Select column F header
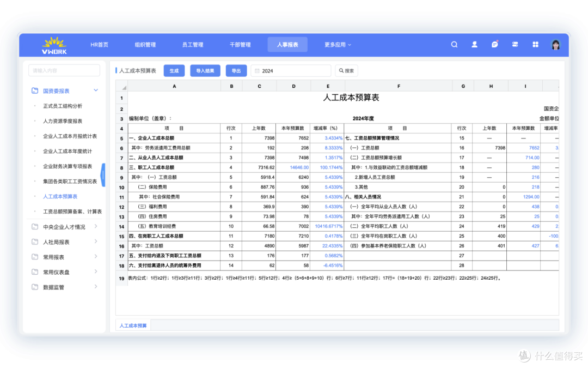Screen dimensions: 588x368 coord(398,86)
